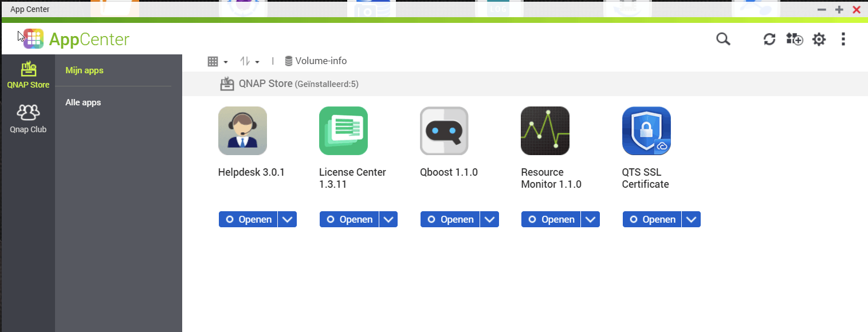Expand the Helpdesk Openen dropdown arrow
The height and width of the screenshot is (332, 868).
[288, 219]
